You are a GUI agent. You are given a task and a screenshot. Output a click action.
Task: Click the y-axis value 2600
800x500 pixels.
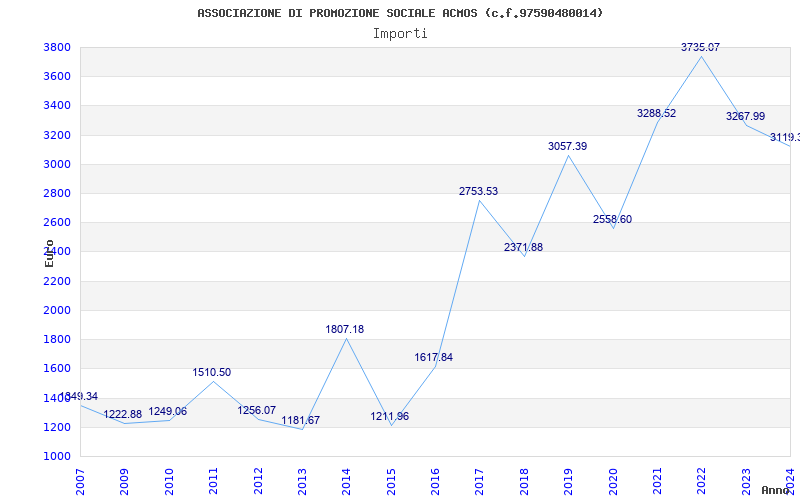(57, 223)
